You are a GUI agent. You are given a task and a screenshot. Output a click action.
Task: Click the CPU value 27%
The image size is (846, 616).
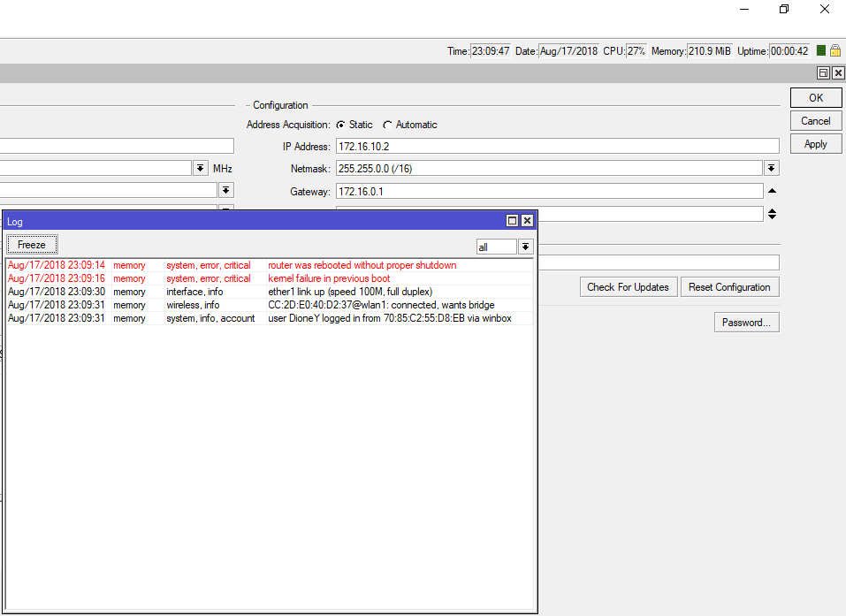(x=636, y=50)
